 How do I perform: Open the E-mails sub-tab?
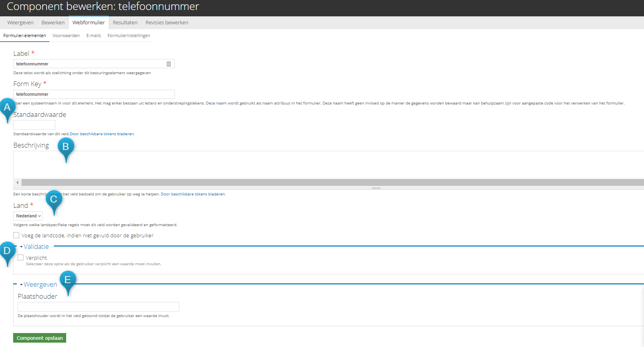[94, 35]
